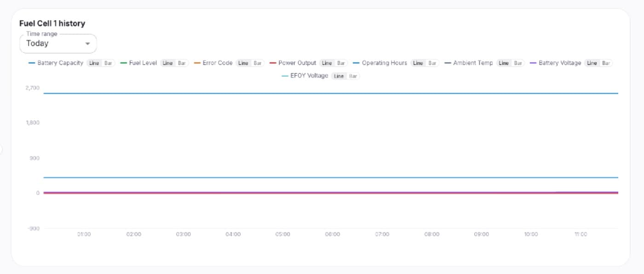Set Fuel Level to Bar chart
The height and width of the screenshot is (274, 644).
[182, 63]
